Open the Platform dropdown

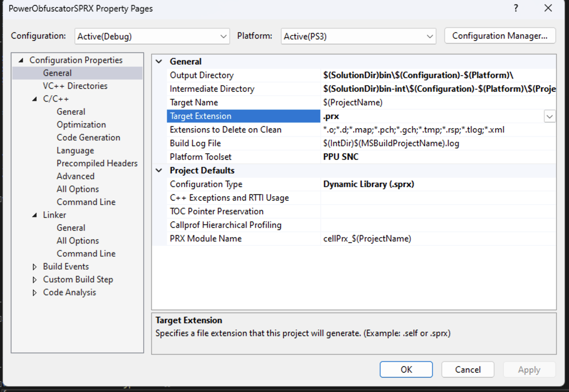[x=358, y=36]
